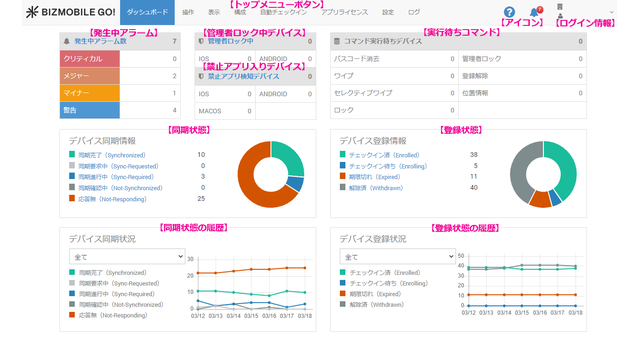Open 応答無 (Not-Responding) link in デバイス同期情報
Screen dimensions: 640x360
(112, 199)
